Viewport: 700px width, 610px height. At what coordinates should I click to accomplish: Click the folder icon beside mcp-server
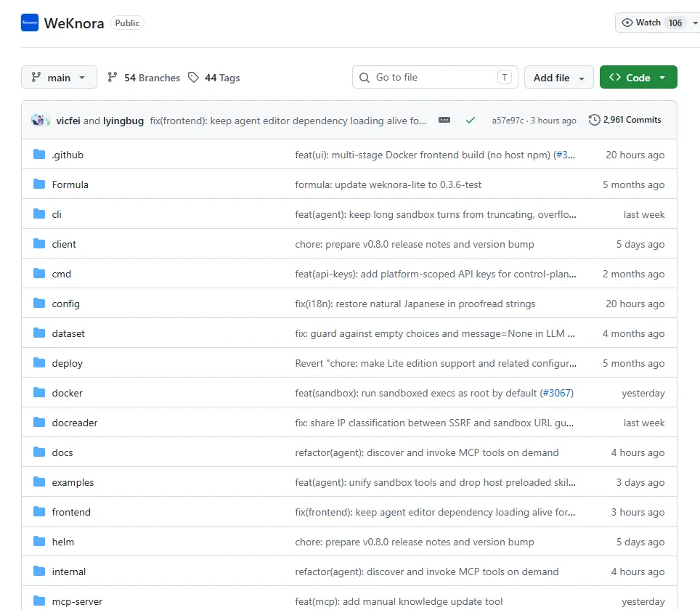tap(39, 601)
